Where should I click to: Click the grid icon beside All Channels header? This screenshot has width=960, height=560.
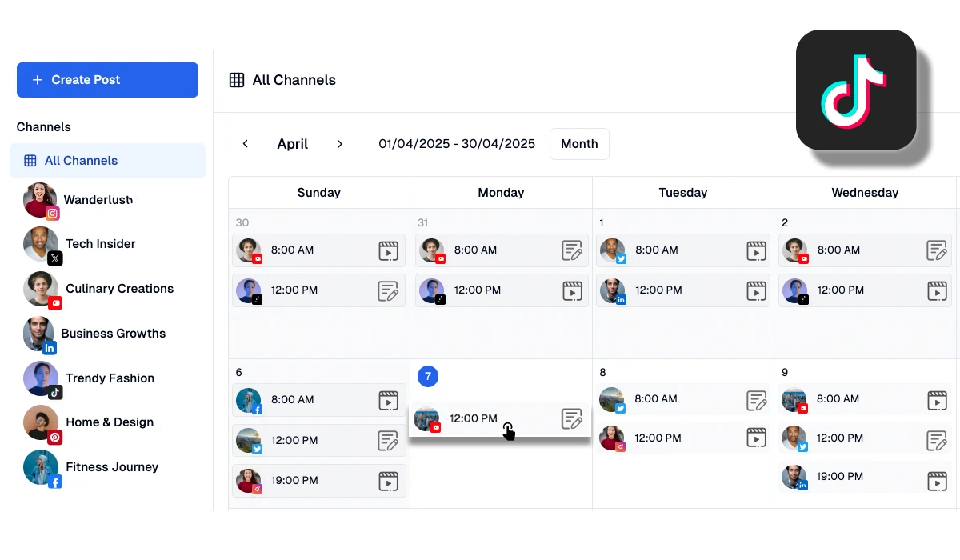pyautogui.click(x=237, y=80)
